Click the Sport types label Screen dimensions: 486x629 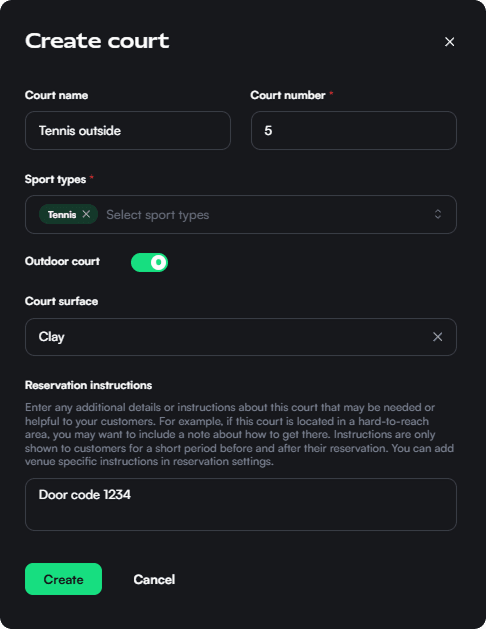point(55,179)
